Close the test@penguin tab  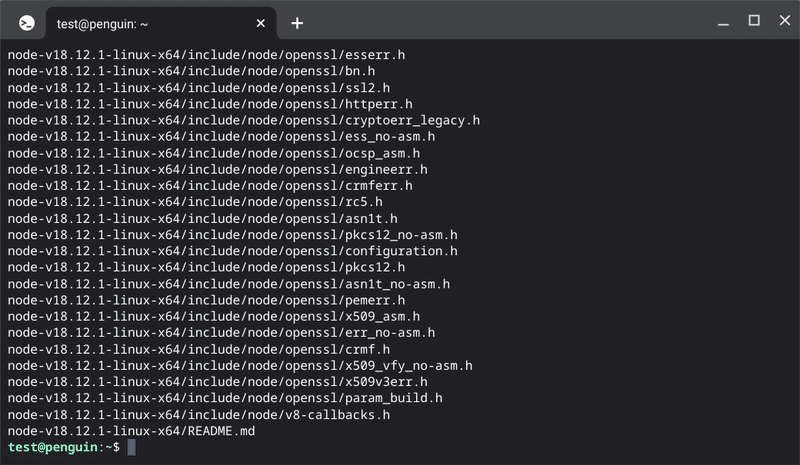click(260, 23)
